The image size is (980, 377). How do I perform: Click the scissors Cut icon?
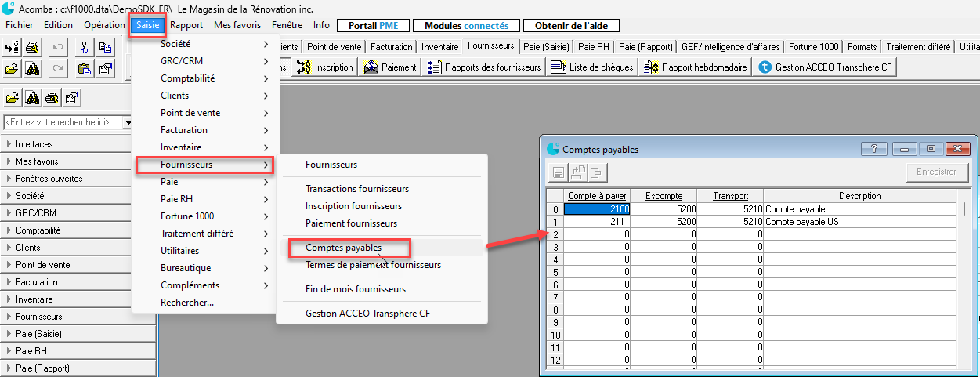pyautogui.click(x=85, y=48)
